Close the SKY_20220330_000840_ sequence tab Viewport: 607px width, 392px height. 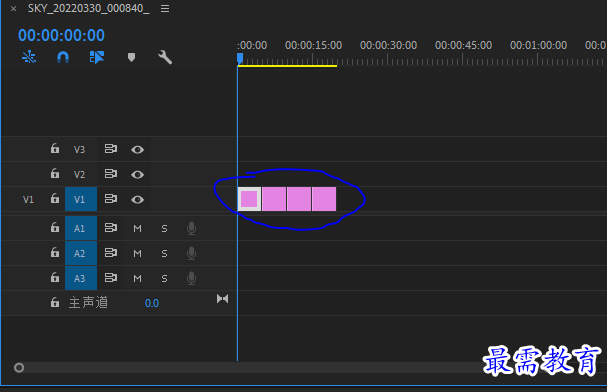[14, 9]
